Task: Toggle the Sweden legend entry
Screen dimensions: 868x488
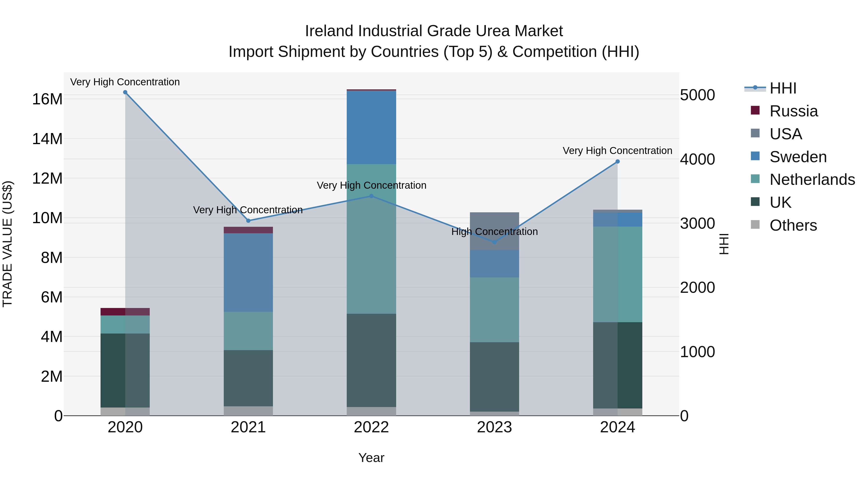Action: point(788,157)
